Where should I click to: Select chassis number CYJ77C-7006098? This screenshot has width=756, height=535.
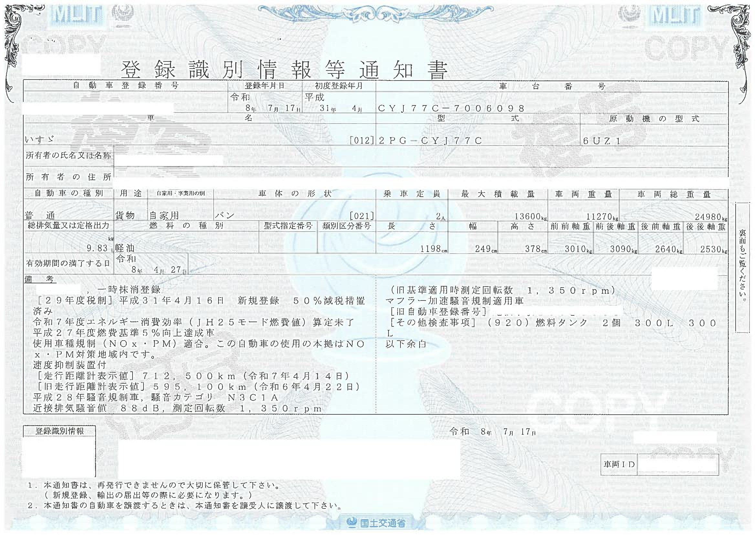[452, 108]
